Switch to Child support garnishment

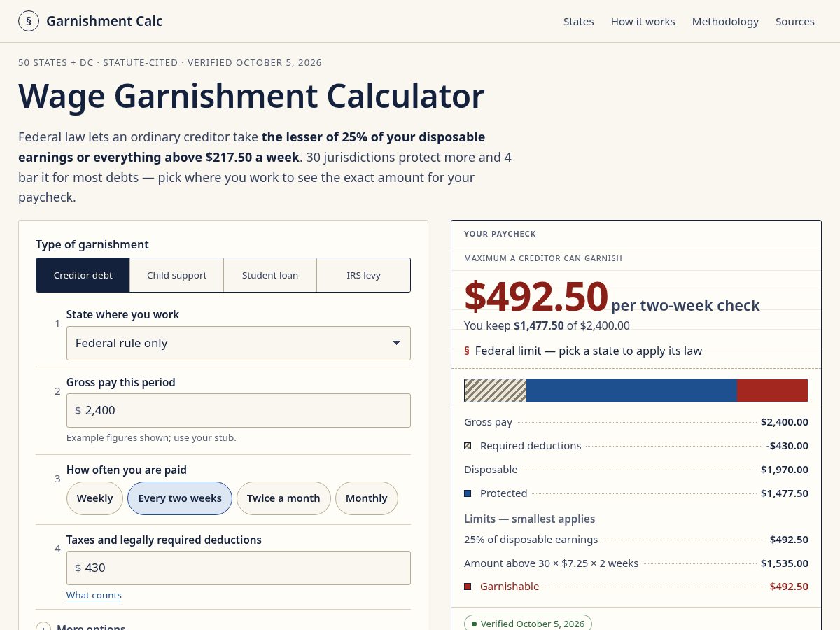(176, 275)
